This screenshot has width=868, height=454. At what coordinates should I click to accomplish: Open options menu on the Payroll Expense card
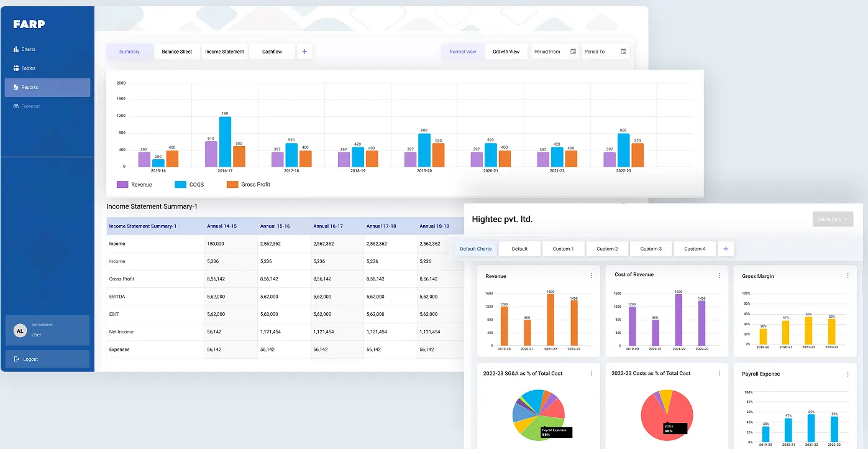click(x=847, y=374)
